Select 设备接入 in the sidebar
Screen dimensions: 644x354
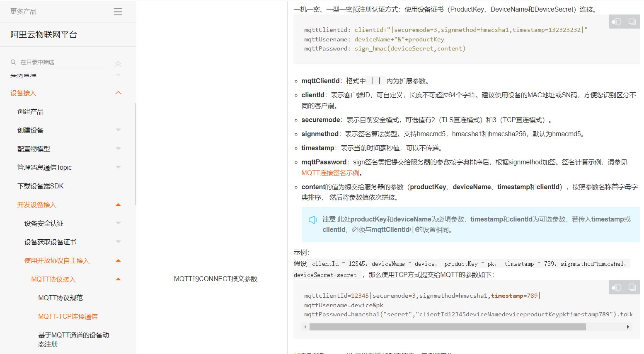pyautogui.click(x=23, y=93)
